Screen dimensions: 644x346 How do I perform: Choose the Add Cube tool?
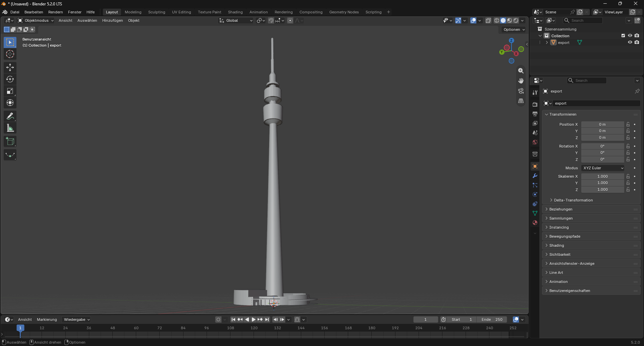click(x=10, y=141)
